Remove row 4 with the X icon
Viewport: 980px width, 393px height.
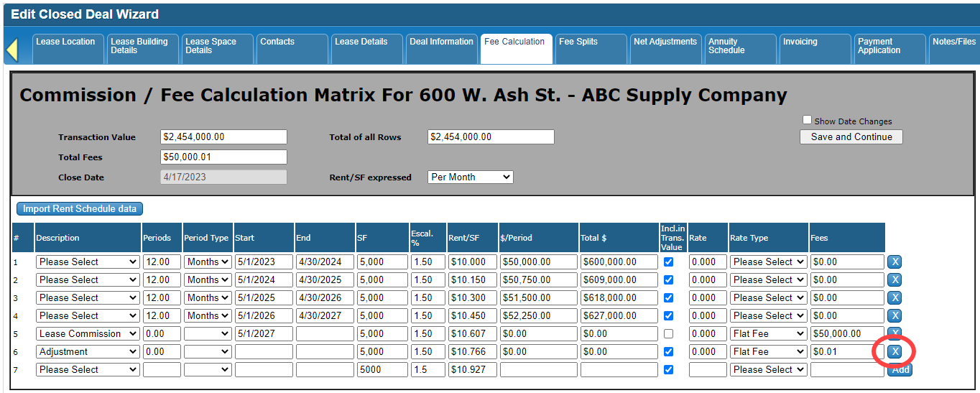[895, 315]
